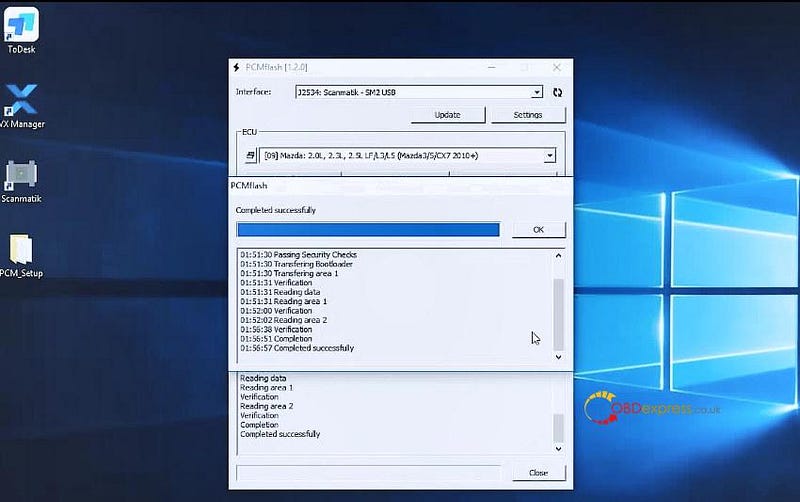Screen dimensions: 800x502
Task: Select log line '01:51:31 Reading data'
Action: click(280, 292)
